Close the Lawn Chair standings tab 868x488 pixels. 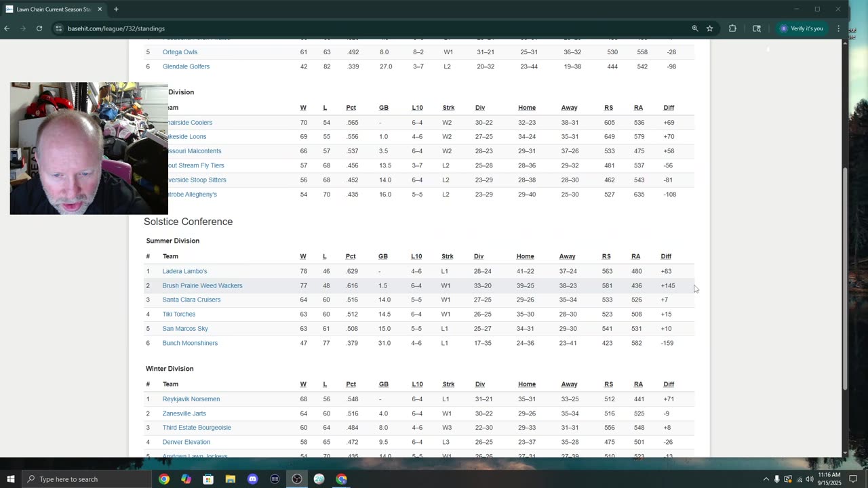[100, 9]
